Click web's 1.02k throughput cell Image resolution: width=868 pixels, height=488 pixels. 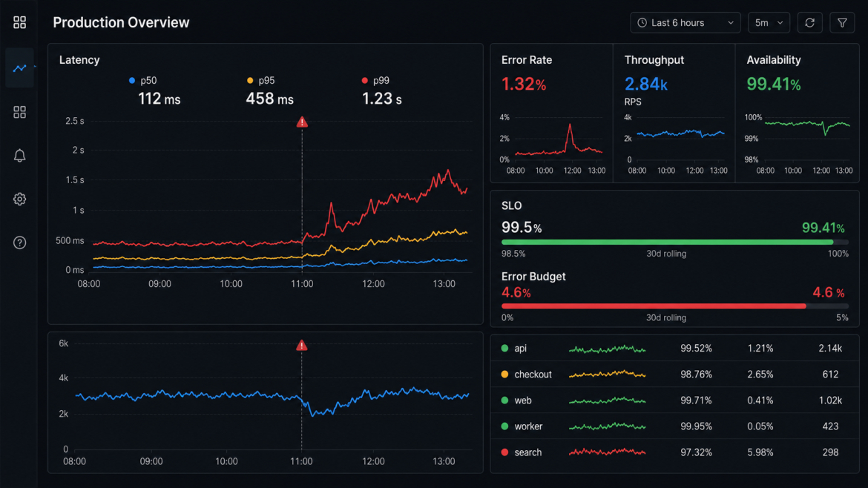(830, 400)
